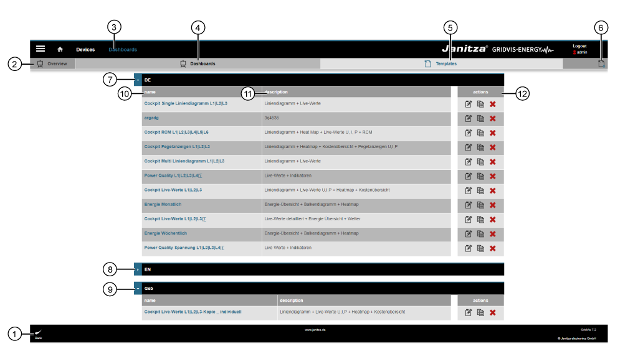The image size is (638, 364).
Task: Edit the template in the Geb group
Action: 468,312
